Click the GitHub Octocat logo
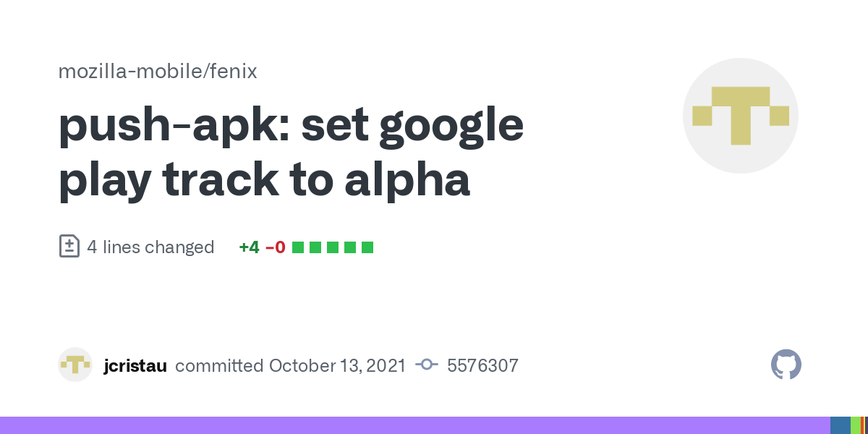The image size is (868, 434). point(786,365)
